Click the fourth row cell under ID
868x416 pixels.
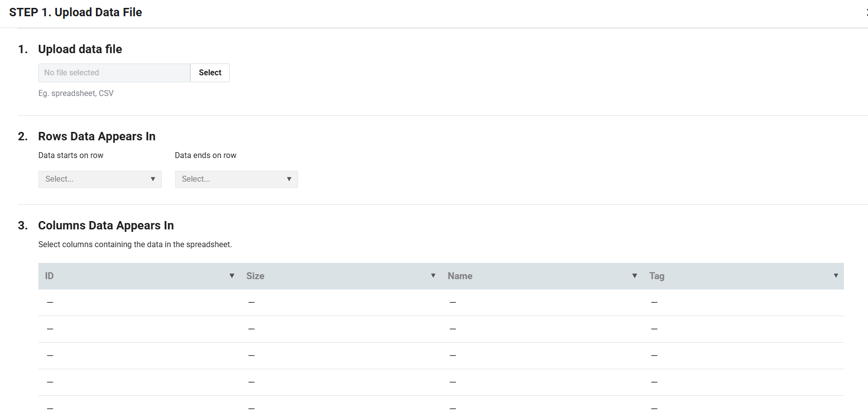(x=50, y=382)
